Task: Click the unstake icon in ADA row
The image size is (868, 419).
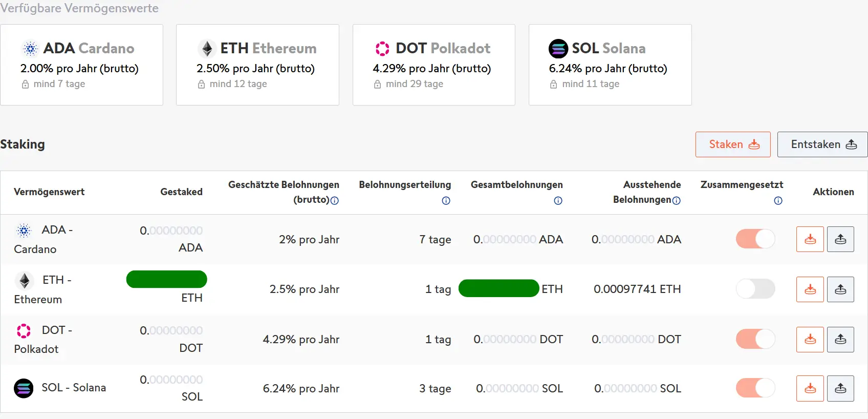Action: 840,239
